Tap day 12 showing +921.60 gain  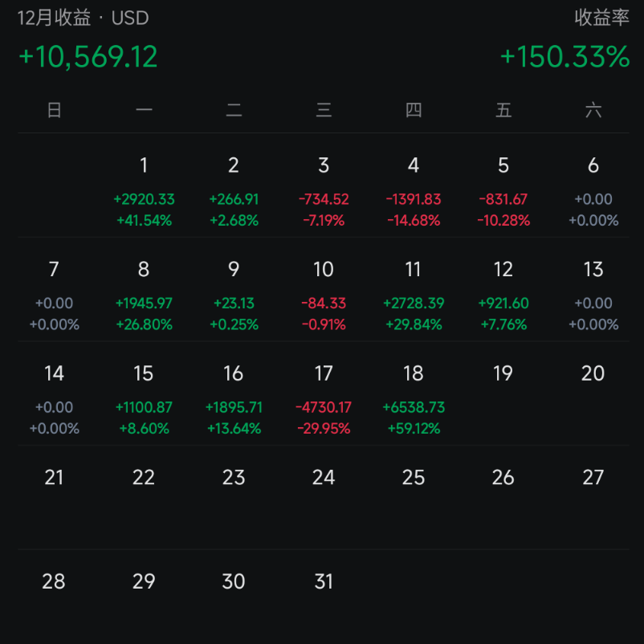503,295
